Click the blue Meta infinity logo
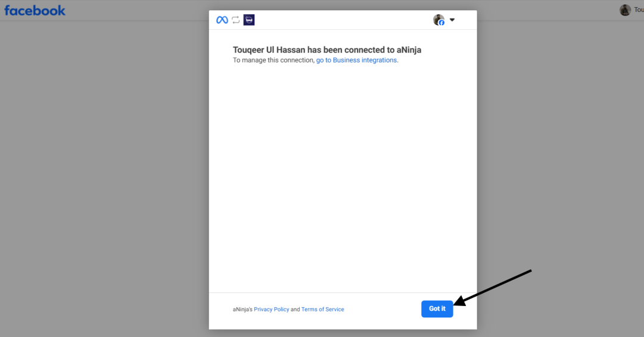The width and height of the screenshot is (644, 337). point(222,20)
